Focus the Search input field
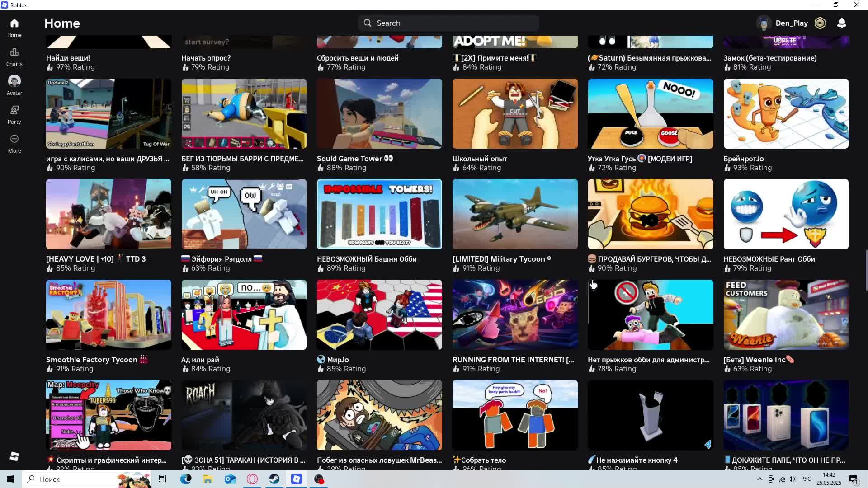Viewport: 868px width, 488px height. pos(448,23)
